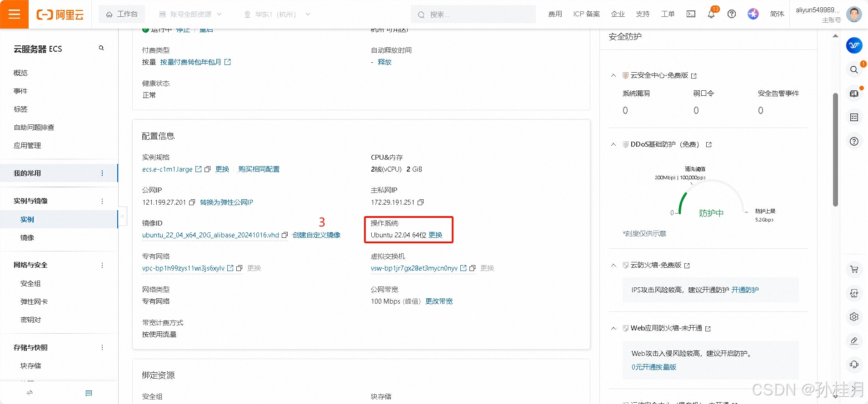
Task: Open 网络与安全 more options menu
Action: point(102,265)
